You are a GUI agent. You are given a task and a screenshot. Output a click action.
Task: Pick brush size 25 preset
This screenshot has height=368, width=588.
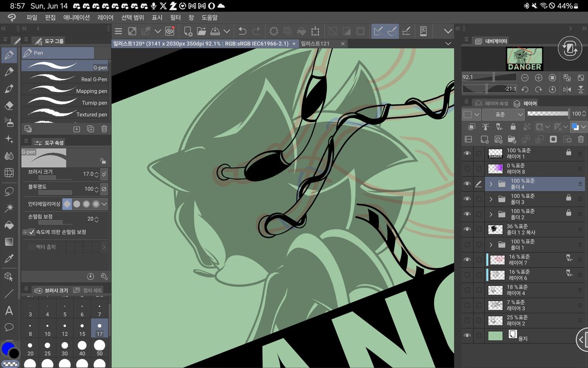[48, 347]
